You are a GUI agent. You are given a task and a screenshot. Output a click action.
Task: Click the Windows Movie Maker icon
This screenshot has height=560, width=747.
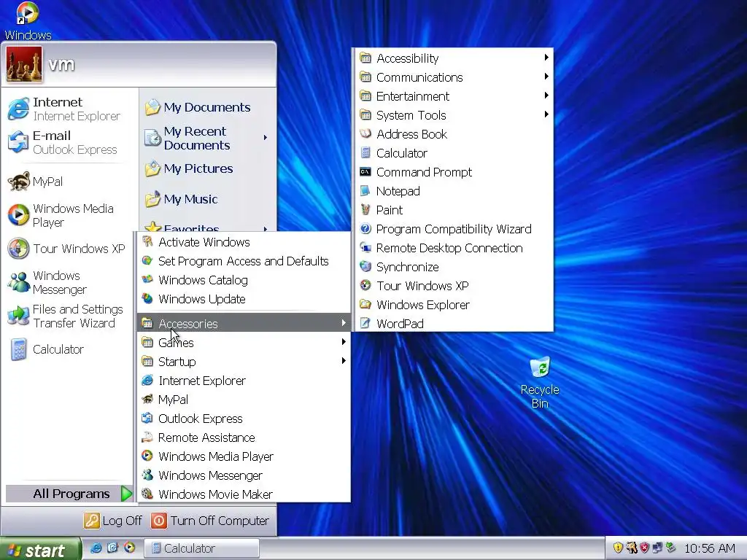[x=147, y=494]
